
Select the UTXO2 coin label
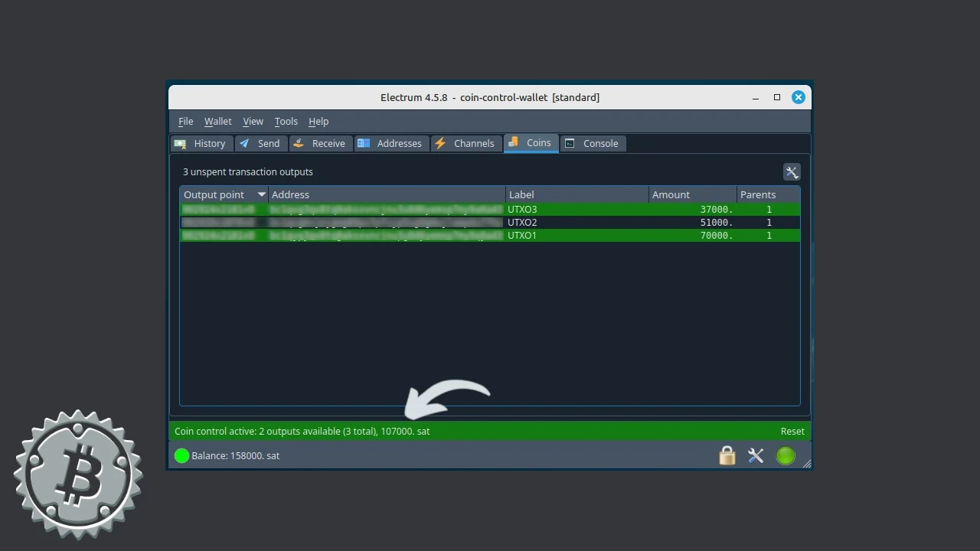coord(522,222)
